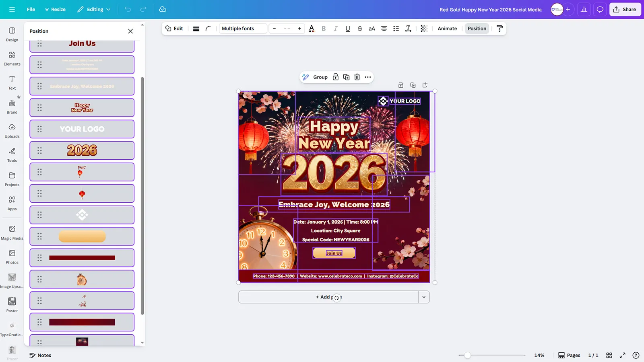Click the copy style paint roller icon
Screen dimensions: 644x362
click(x=500, y=29)
